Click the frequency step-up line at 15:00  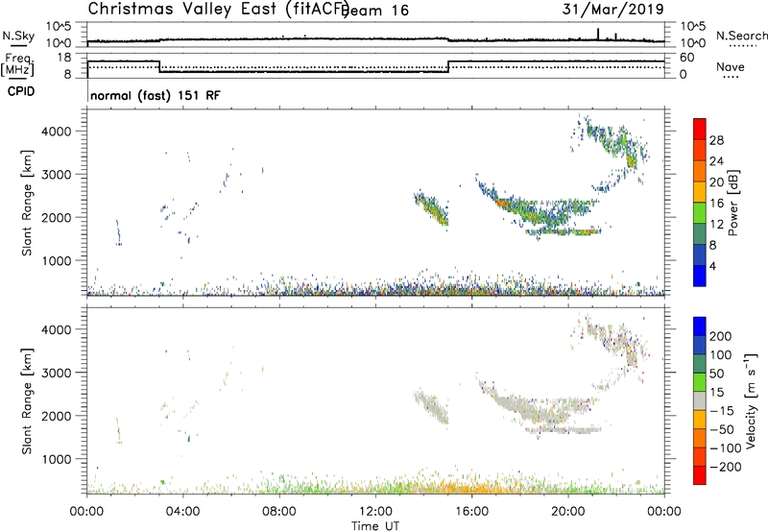(x=448, y=67)
